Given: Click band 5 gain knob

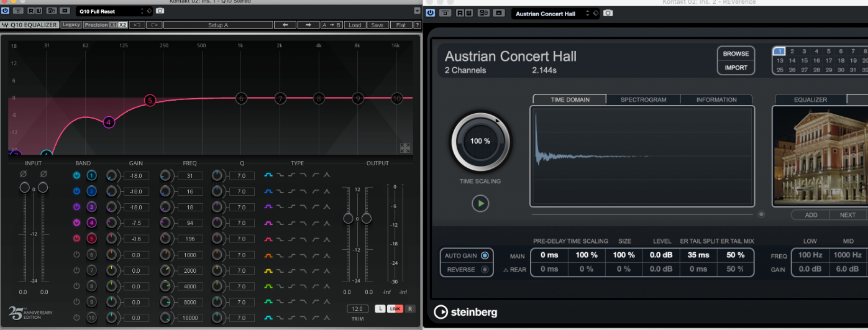Looking at the screenshot, I should click(x=112, y=238).
